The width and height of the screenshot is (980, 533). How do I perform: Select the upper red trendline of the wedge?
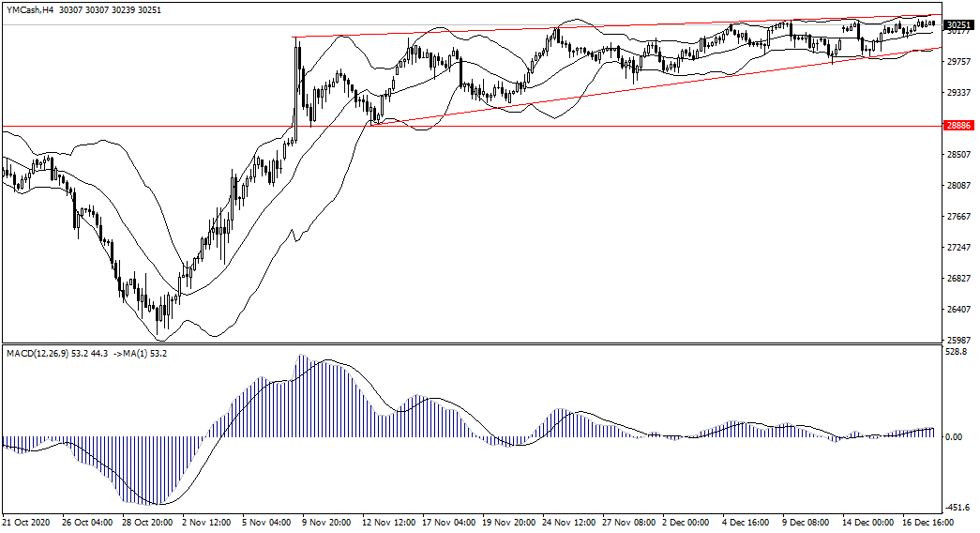pos(610,27)
